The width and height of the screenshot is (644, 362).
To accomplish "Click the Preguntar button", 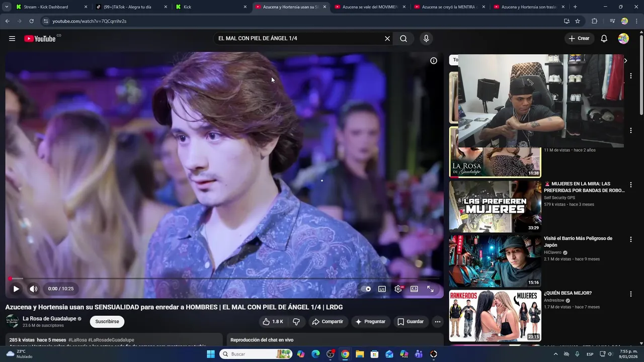I will coord(370,322).
